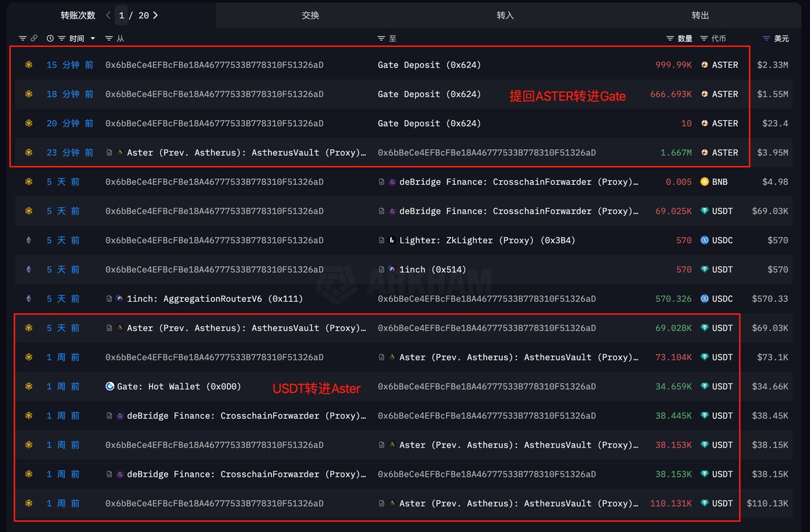The image size is (810, 532).
Task: Open AstherusVault recipient on 110.131K row
Action: pyautogui.click(x=518, y=503)
